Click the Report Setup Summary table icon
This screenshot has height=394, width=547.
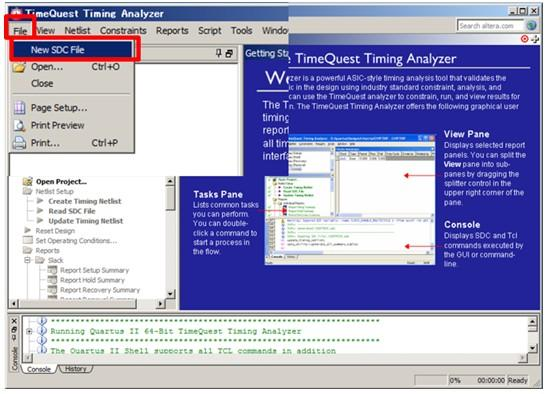coord(52,270)
